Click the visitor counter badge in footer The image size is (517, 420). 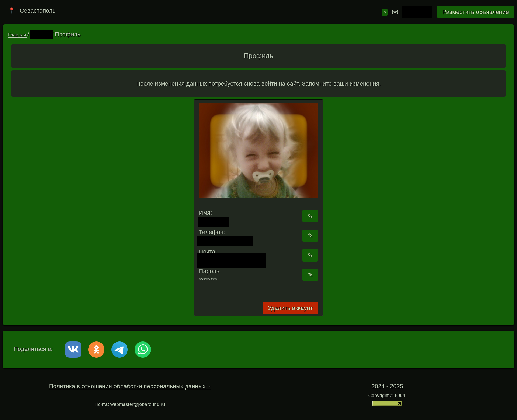pos(387,403)
